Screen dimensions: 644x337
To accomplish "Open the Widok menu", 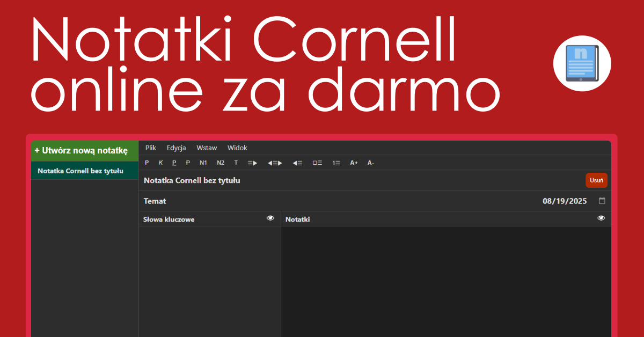I will click(x=237, y=148).
